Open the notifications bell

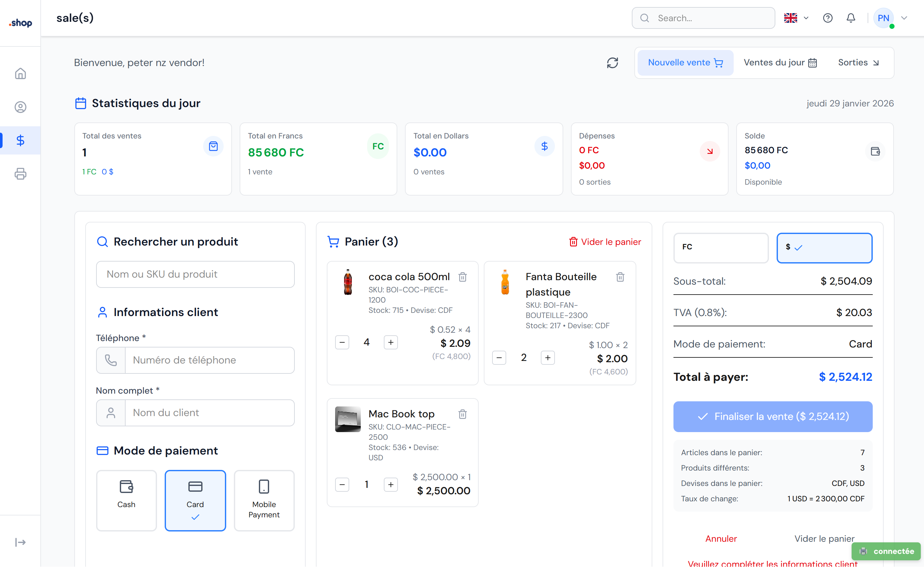tap(851, 18)
